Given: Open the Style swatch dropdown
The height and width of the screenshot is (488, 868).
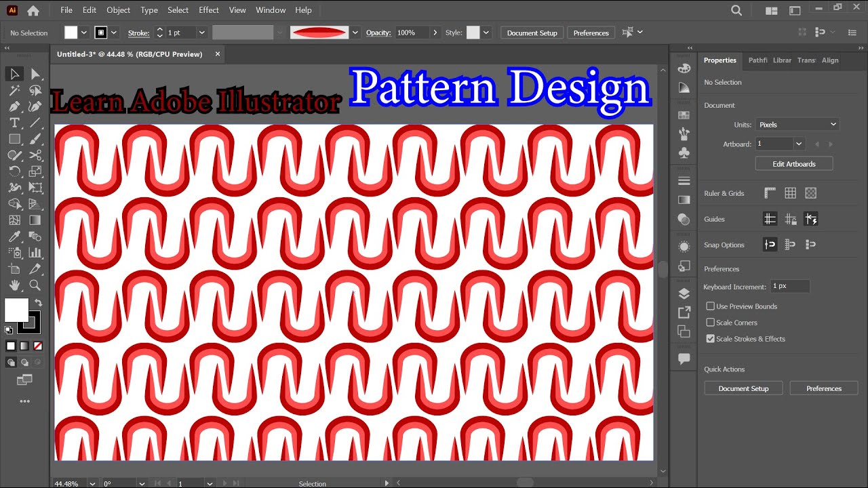Looking at the screenshot, I should pyautogui.click(x=486, y=33).
